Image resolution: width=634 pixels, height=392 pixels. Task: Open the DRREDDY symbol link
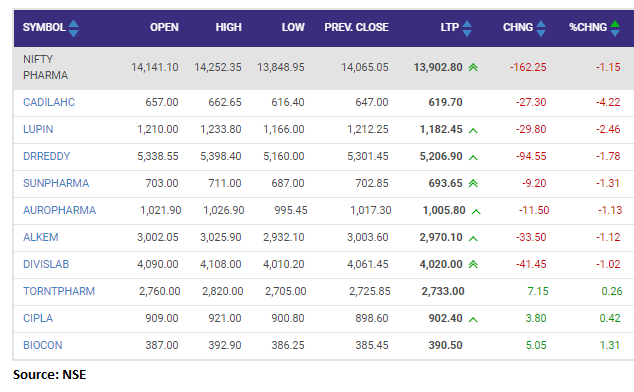point(46,156)
